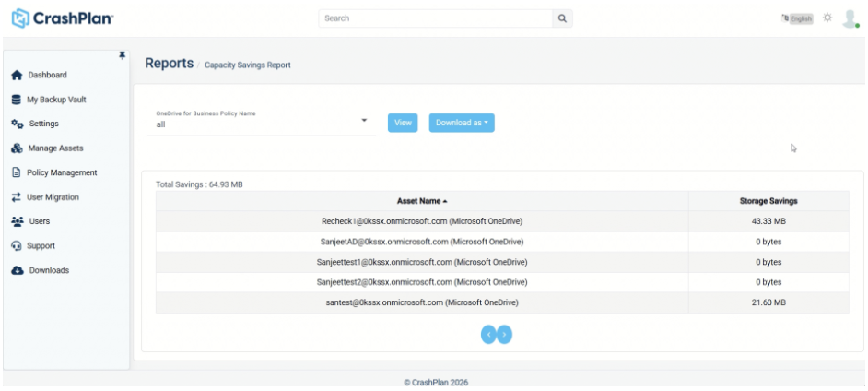Click the View button

point(403,123)
